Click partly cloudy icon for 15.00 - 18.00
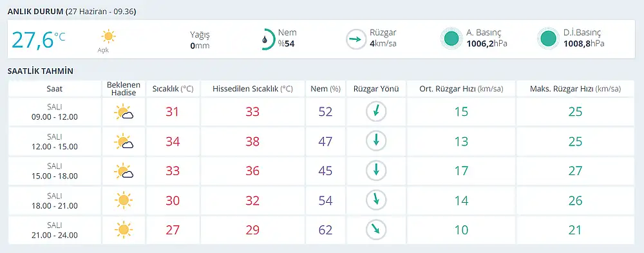Viewport: 644px width, 253px height. pos(124,171)
